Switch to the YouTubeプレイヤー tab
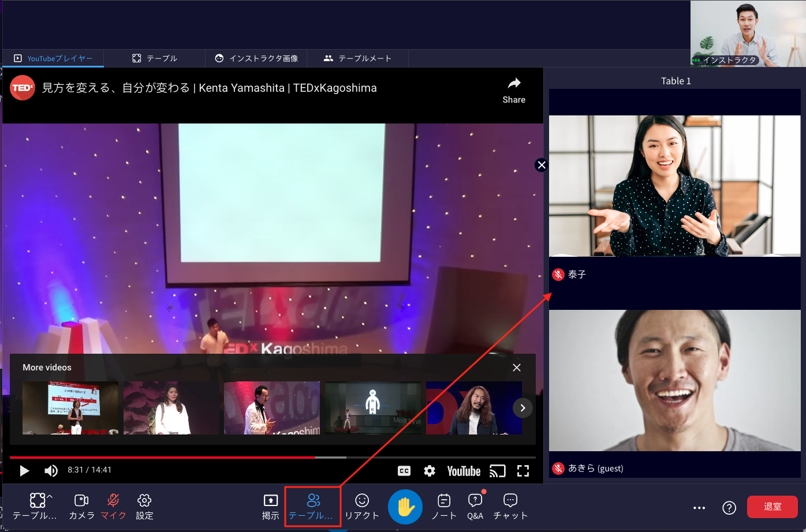Screen dimensions: 806x532 coord(53,58)
